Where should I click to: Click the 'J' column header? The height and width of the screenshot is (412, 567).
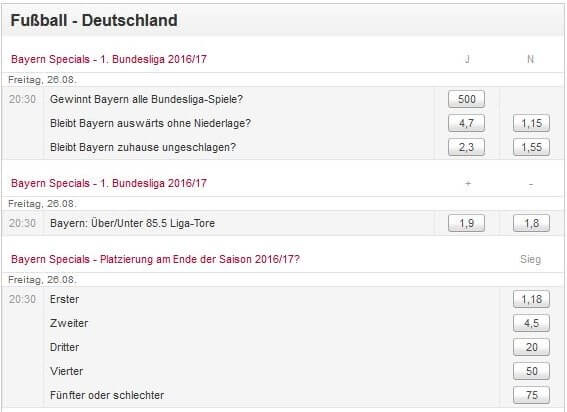[x=467, y=59]
